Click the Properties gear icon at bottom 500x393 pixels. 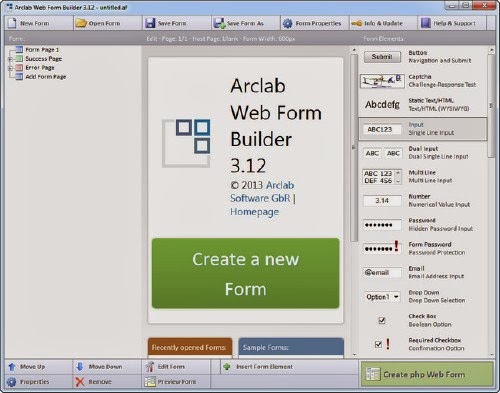pos(11,382)
